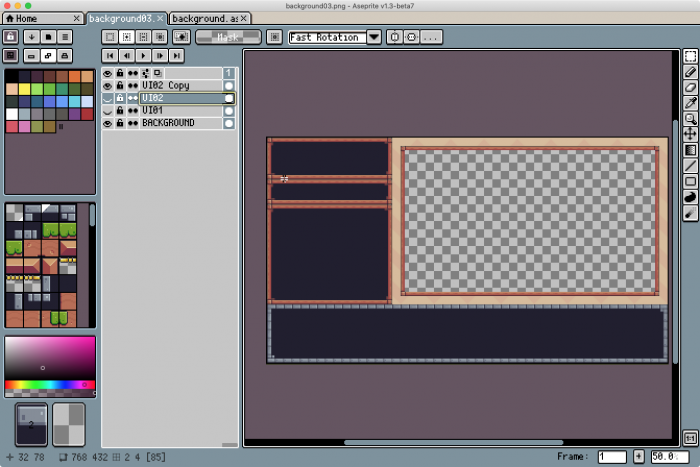Image resolution: width=700 pixels, height=467 pixels.
Task: Toggle the BACKGROUND layer lock
Action: (120, 123)
